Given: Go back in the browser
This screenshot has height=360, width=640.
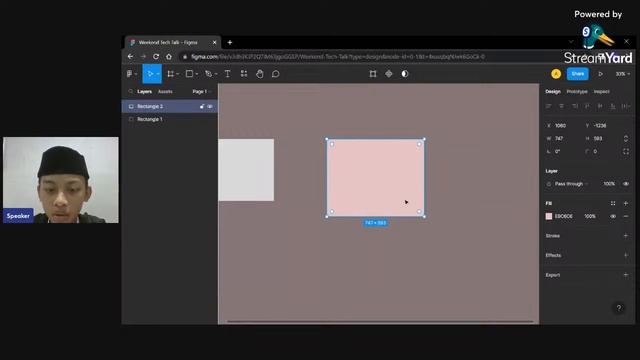Looking at the screenshot, I should coord(130,57).
